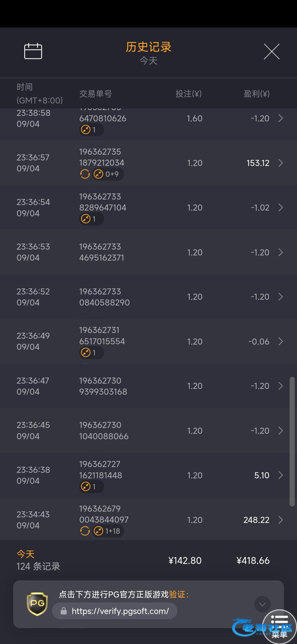Open the calendar date picker icon
Screen dimensions: 297x644
pyautogui.click(x=33, y=51)
